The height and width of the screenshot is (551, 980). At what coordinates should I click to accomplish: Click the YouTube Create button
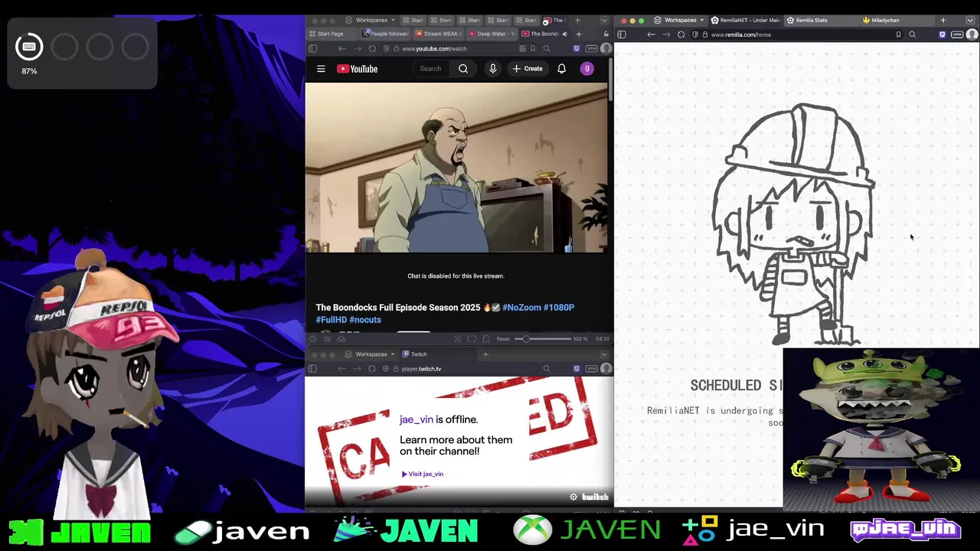click(528, 69)
